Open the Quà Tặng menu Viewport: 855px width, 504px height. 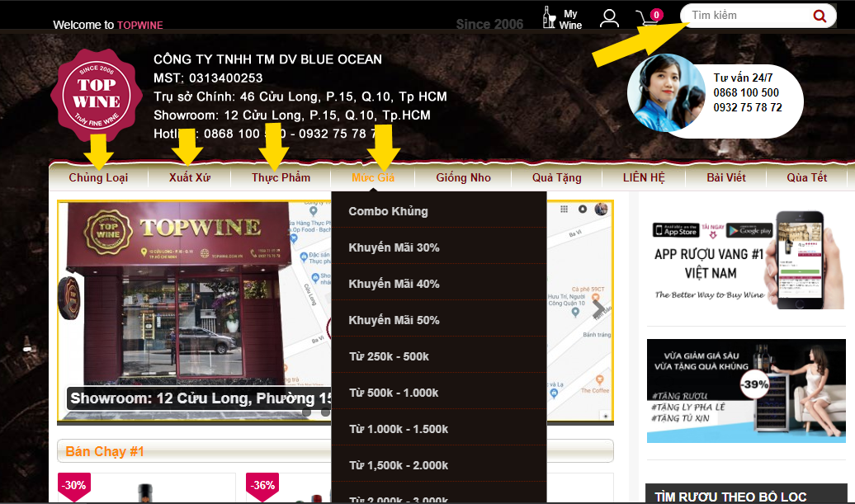tap(557, 177)
